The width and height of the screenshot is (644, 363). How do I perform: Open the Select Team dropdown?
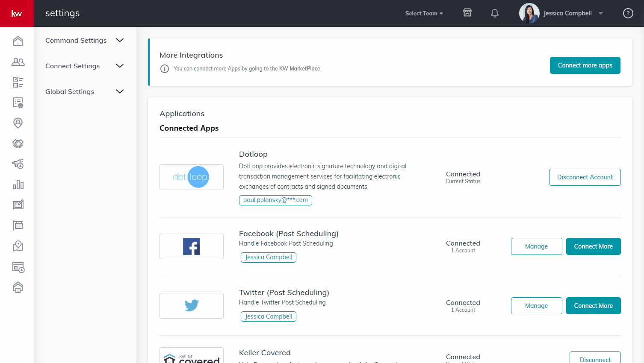(424, 13)
